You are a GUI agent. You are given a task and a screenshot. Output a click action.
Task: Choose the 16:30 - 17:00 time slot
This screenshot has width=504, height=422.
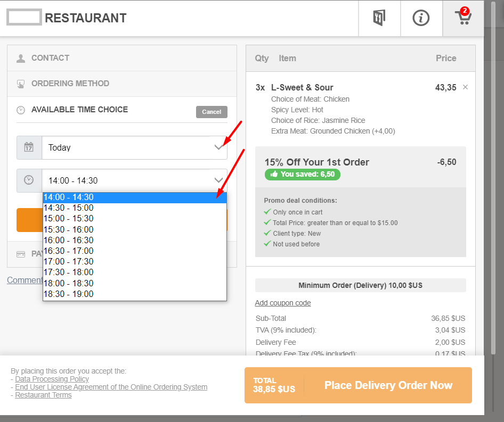[x=135, y=251]
